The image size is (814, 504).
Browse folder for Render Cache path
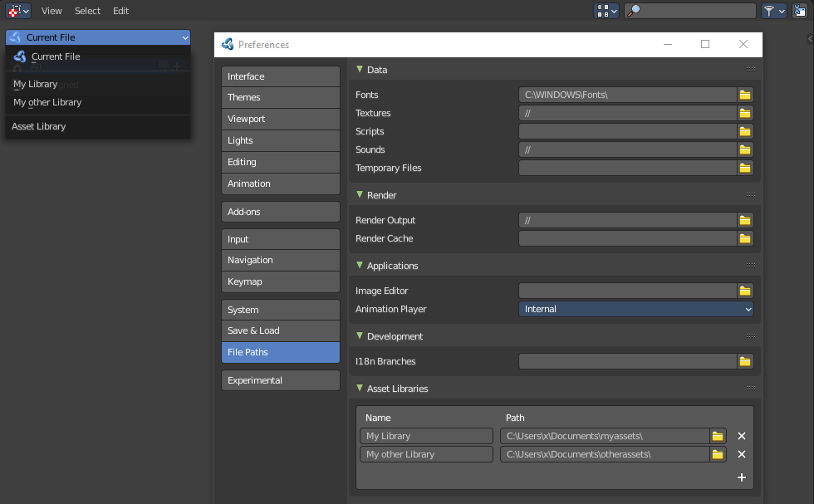click(745, 239)
